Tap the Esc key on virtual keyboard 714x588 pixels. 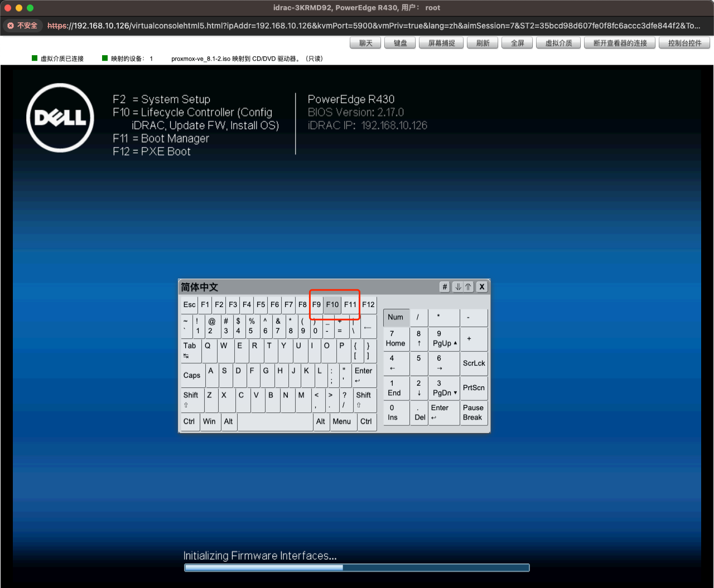(x=190, y=304)
